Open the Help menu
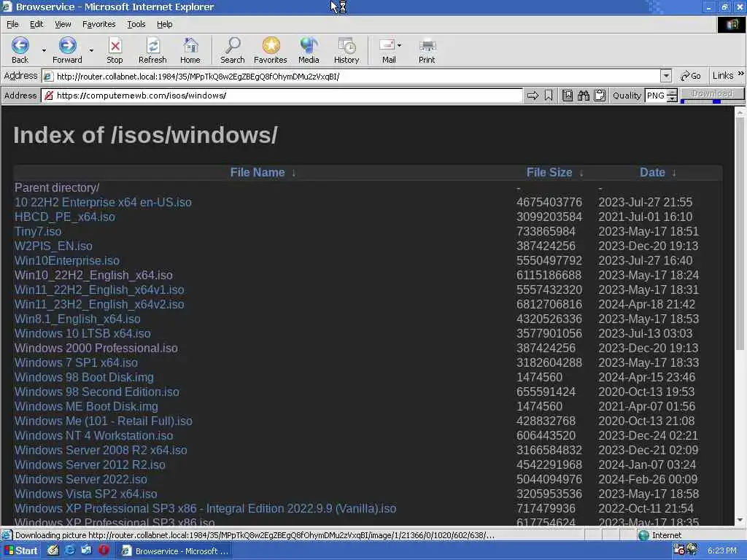This screenshot has width=747, height=560. coord(164,24)
